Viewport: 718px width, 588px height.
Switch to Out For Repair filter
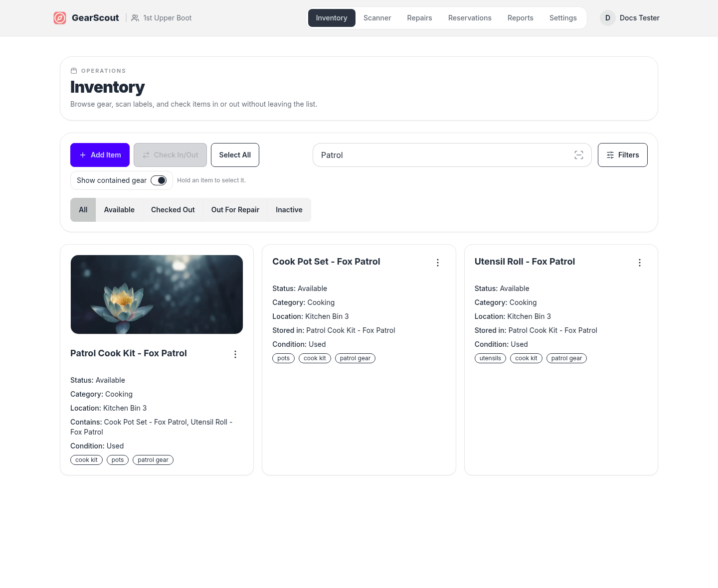[235, 210]
